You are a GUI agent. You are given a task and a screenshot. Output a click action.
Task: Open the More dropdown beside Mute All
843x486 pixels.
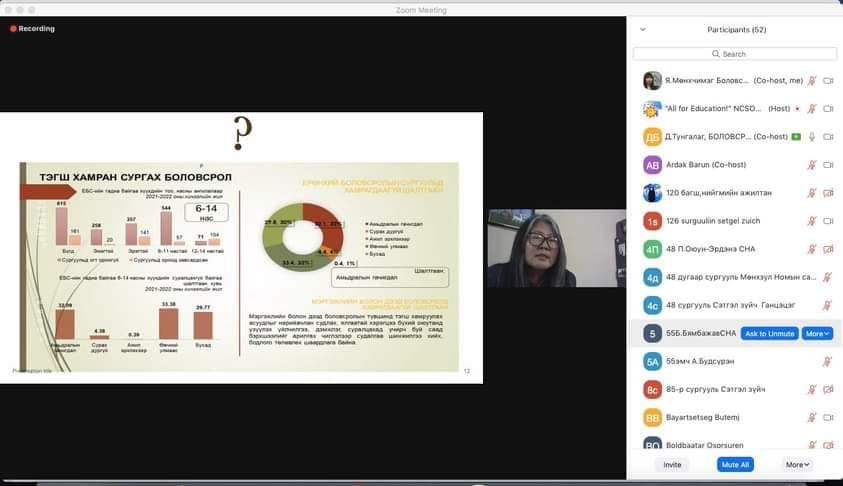(797, 465)
